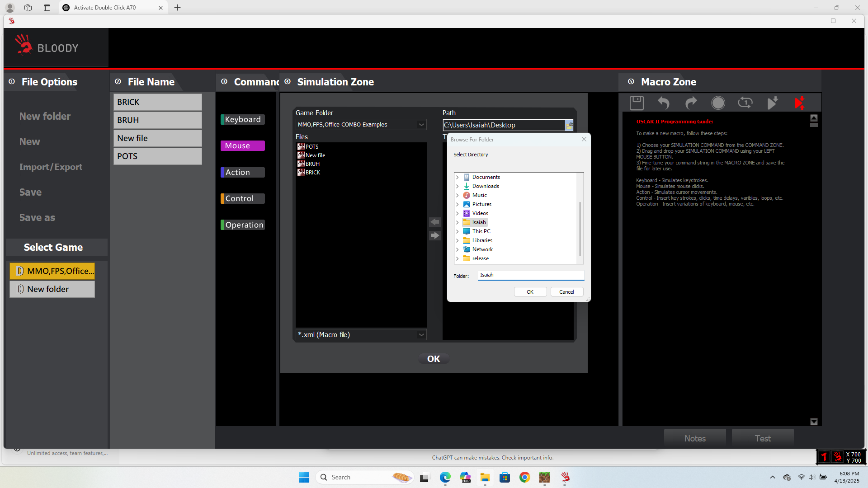Viewport: 868px width, 488px height.
Task: Click the browse folder icon beside Path
Action: pyautogui.click(x=569, y=125)
